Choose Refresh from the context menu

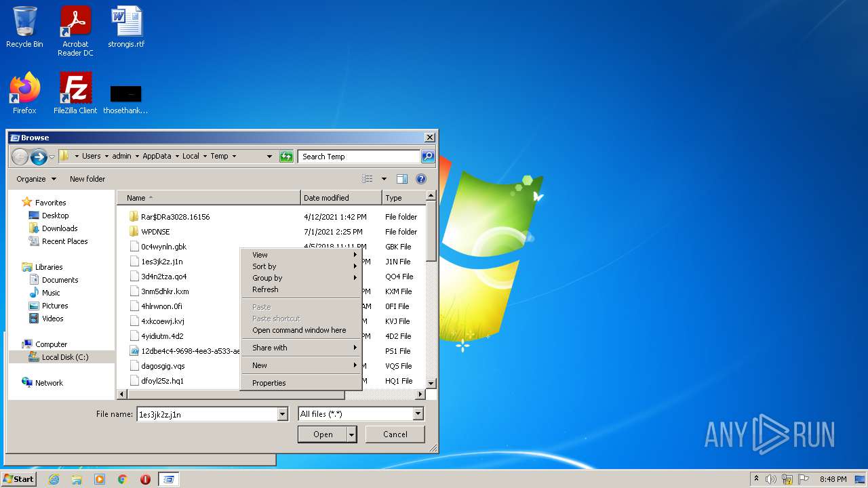(301, 289)
